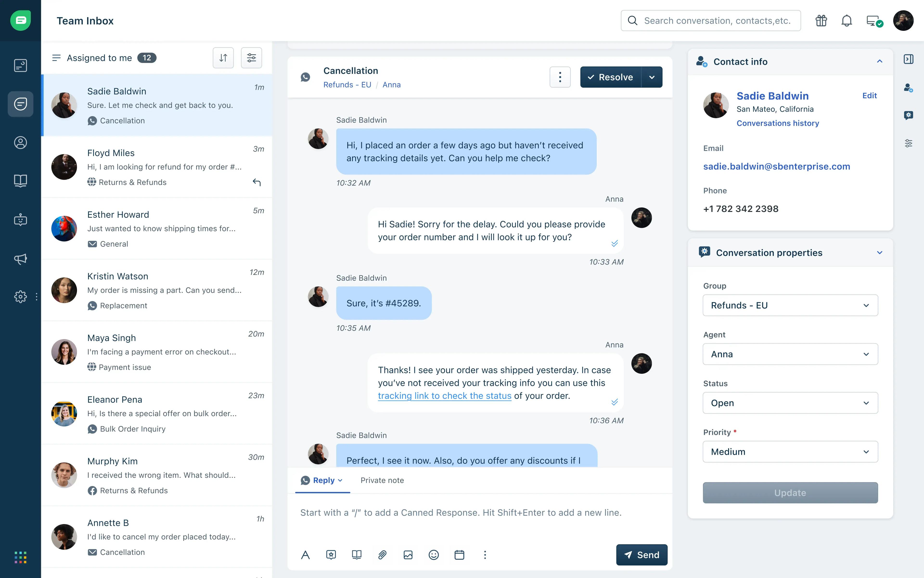The width and height of the screenshot is (924, 578).
Task: Open the settings gear in left sidebar
Action: [x=21, y=297]
